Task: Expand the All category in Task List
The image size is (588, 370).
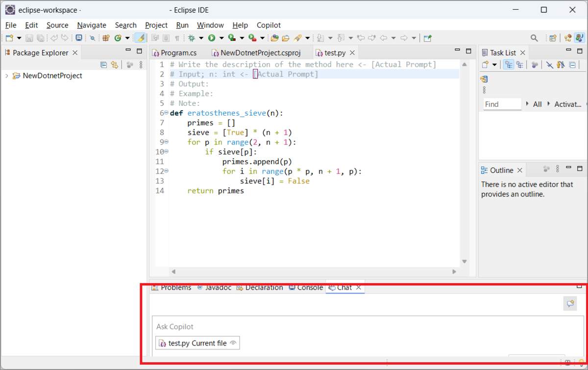Action: coord(527,103)
